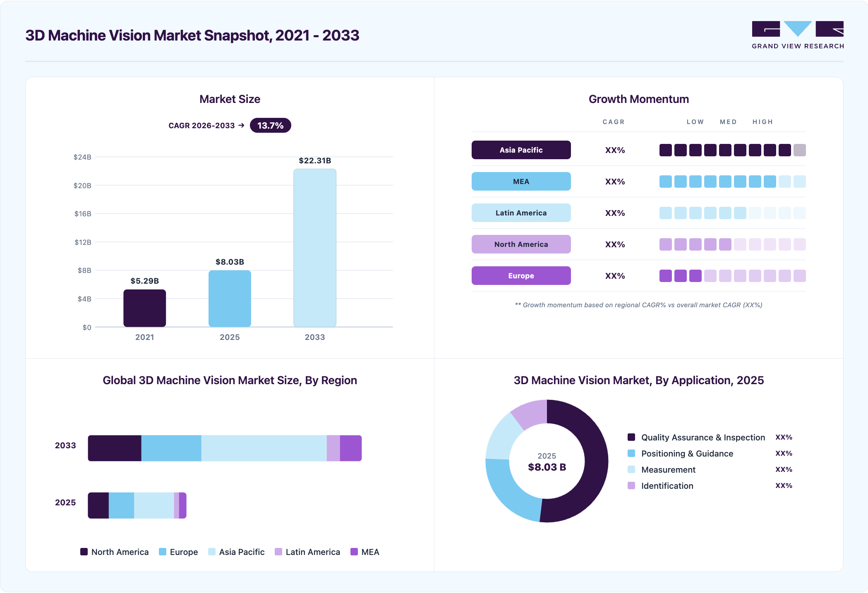Viewport: 868px width, 593px height.
Task: Click the Grand View Research logo
Action: click(x=798, y=35)
